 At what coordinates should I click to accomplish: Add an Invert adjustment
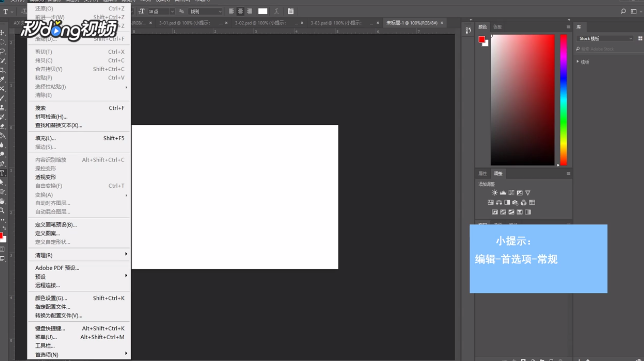click(x=494, y=212)
